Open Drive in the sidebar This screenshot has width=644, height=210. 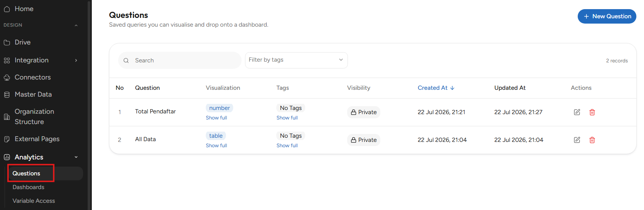coord(22,42)
